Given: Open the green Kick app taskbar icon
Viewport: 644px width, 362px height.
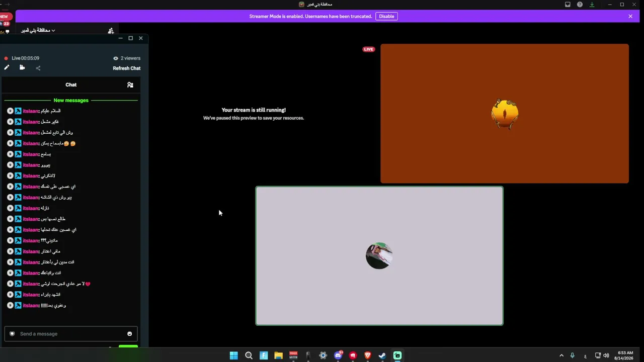Looking at the screenshot, I should click(x=397, y=355).
